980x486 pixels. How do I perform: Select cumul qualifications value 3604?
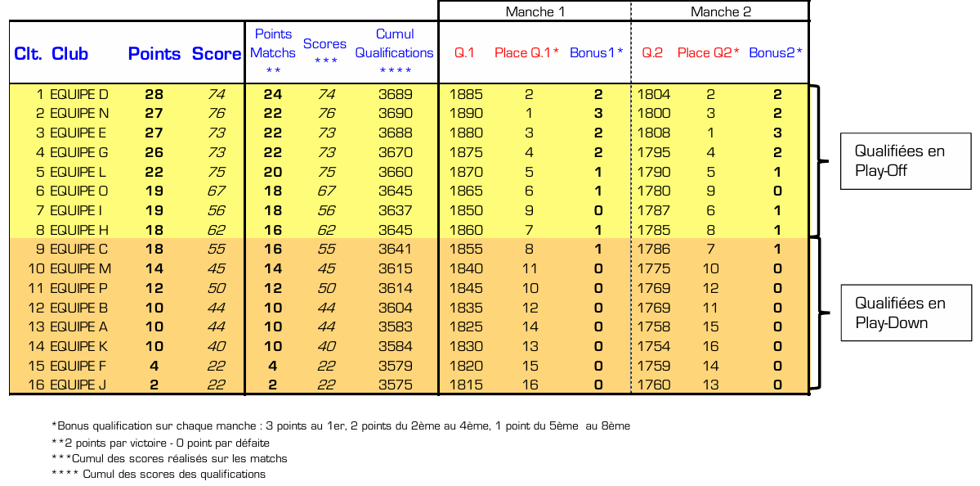[396, 308]
